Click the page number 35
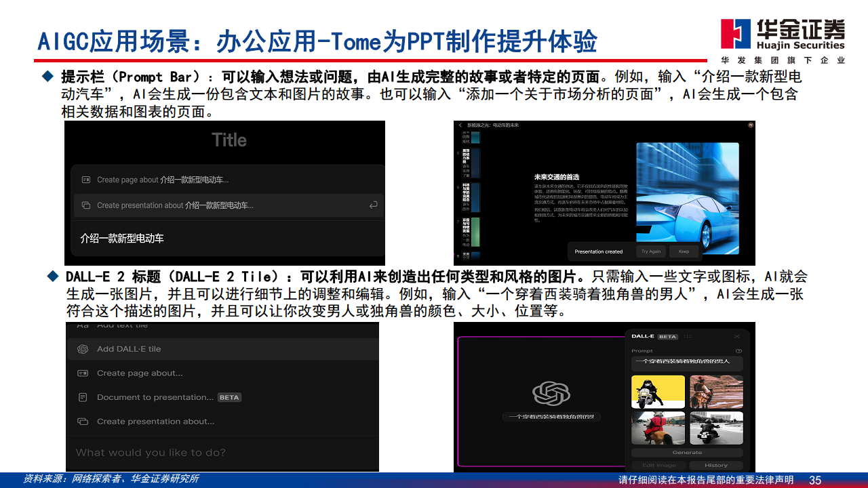 click(x=815, y=480)
